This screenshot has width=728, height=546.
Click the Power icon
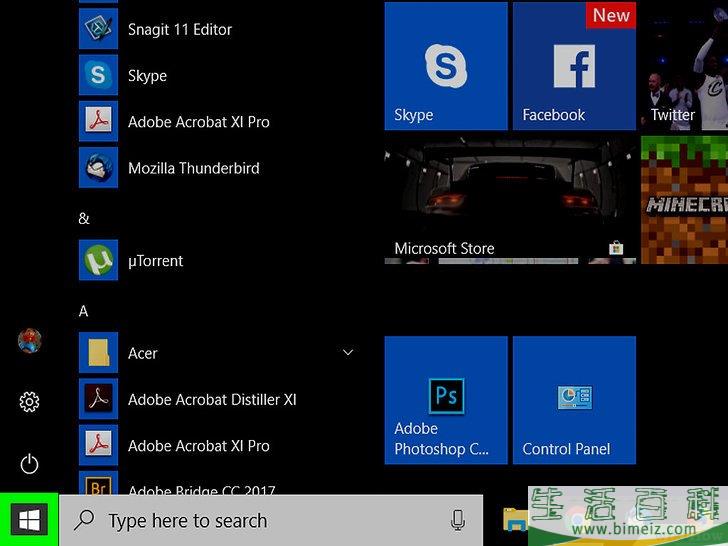[29, 463]
